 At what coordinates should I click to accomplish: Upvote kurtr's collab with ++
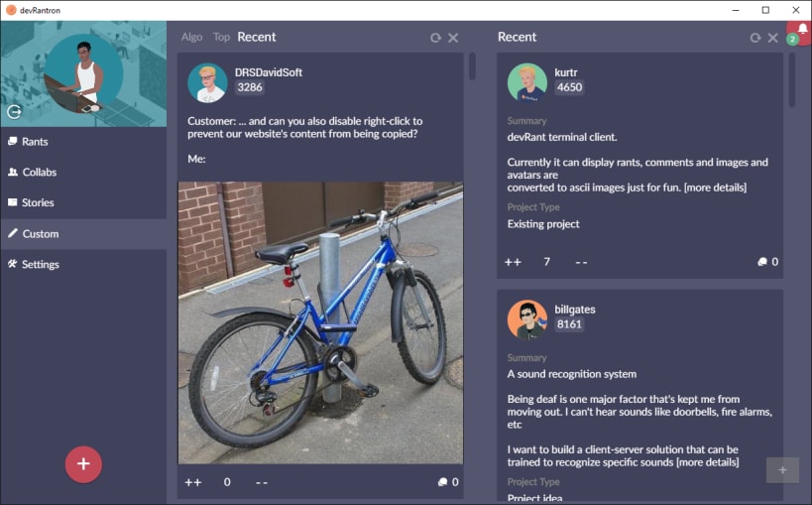point(514,262)
